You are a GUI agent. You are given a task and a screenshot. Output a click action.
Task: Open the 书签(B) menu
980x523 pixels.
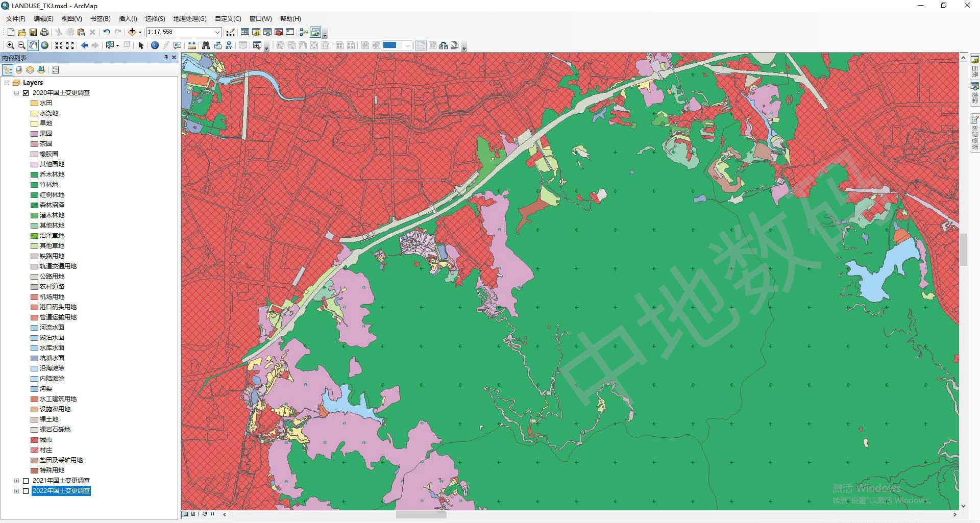point(100,19)
